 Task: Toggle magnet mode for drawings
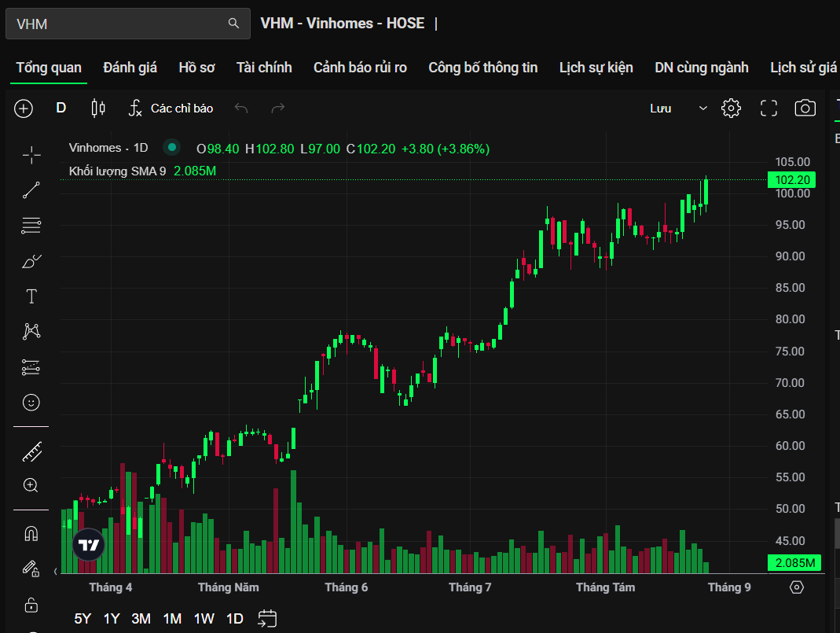coord(31,533)
